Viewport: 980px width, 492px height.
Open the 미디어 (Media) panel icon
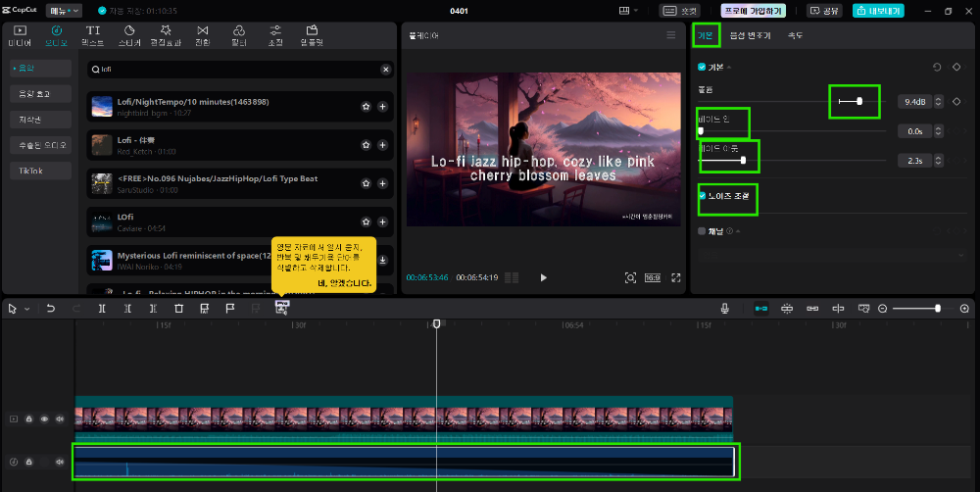tap(20, 35)
